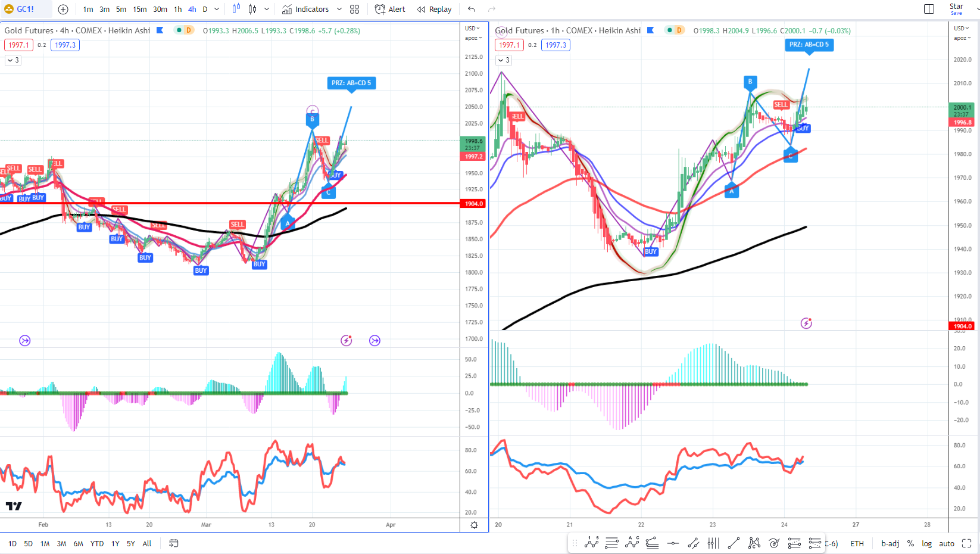Open the Heikin Ashi chart type icon
Viewport: 980px width, 554px height.
click(x=236, y=9)
